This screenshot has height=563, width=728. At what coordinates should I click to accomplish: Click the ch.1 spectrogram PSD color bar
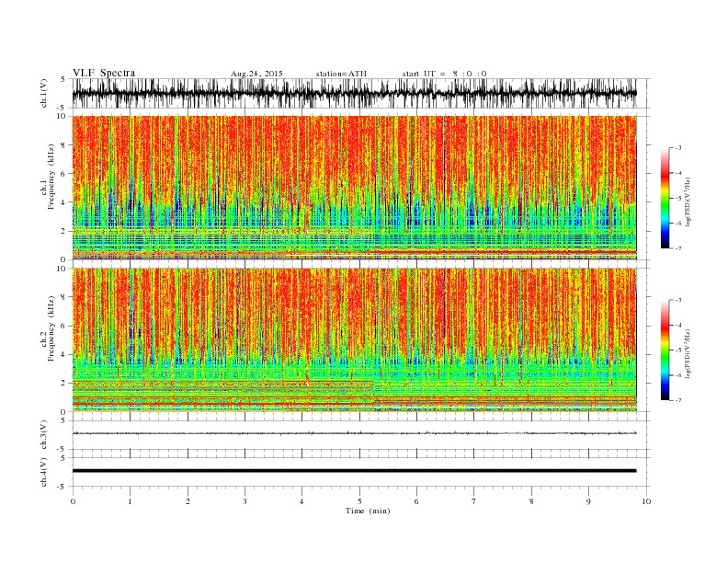point(665,199)
